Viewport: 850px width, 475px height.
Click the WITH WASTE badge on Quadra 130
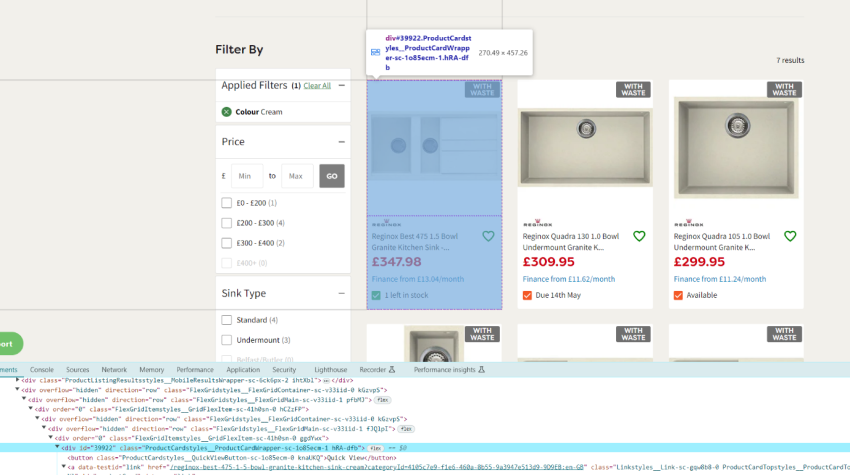pyautogui.click(x=633, y=89)
